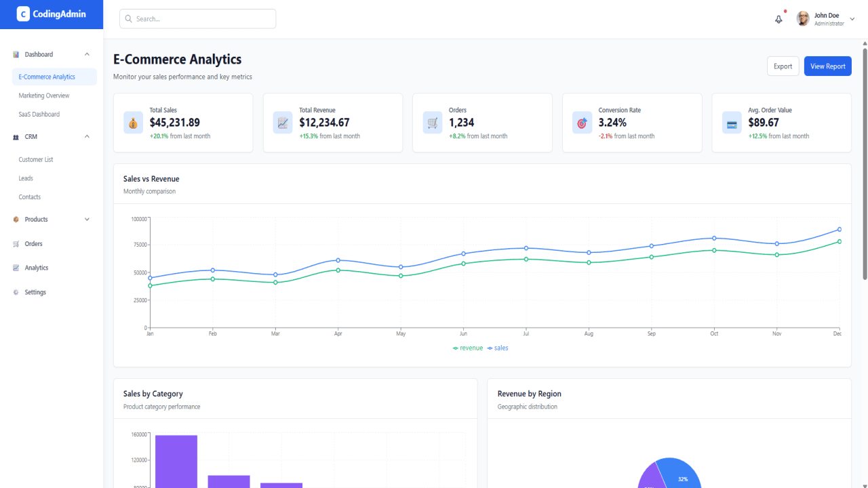Click the Revenue by Region heading
Viewport: 868px width, 488px height.
[x=530, y=394]
